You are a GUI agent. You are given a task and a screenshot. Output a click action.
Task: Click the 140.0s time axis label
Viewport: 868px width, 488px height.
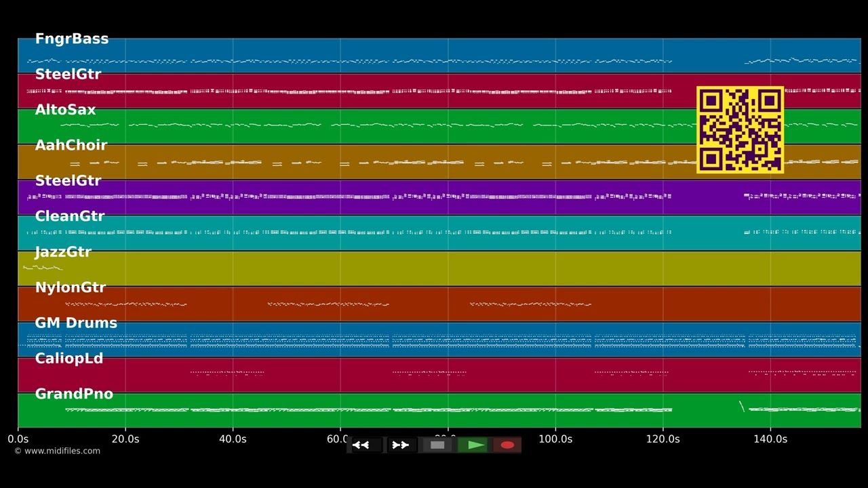(x=770, y=439)
